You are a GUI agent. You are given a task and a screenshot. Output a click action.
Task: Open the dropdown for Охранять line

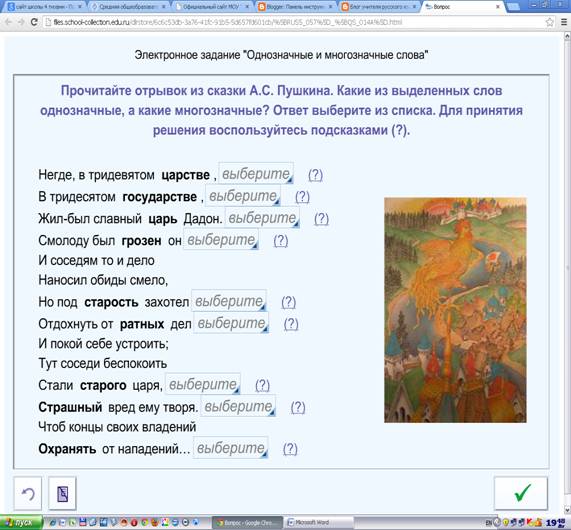coord(231,448)
